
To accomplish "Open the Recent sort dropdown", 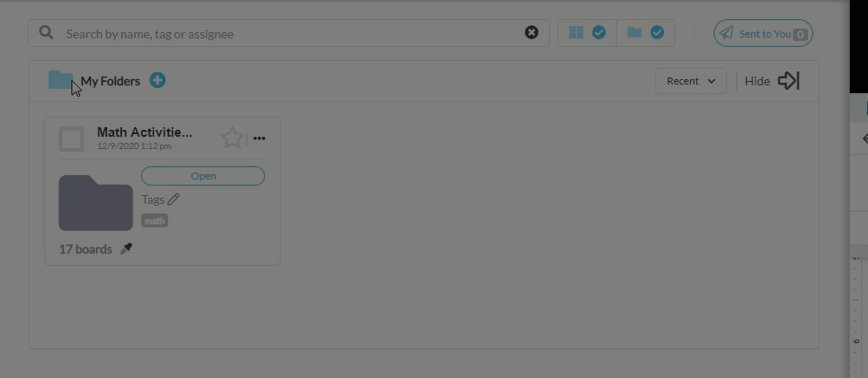I will 691,81.
